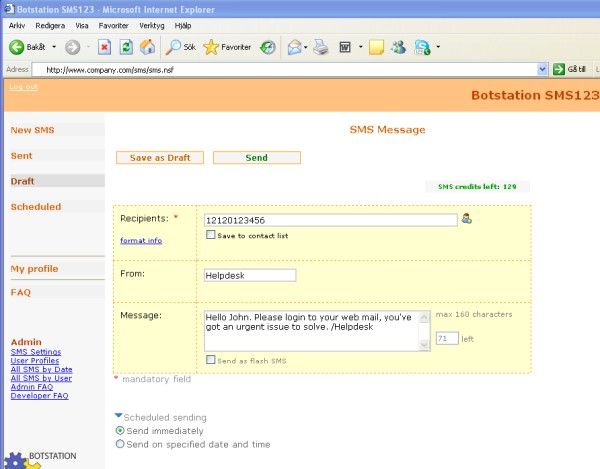Open the Scheduled folder in sidebar
600x469 pixels.
coord(36,207)
